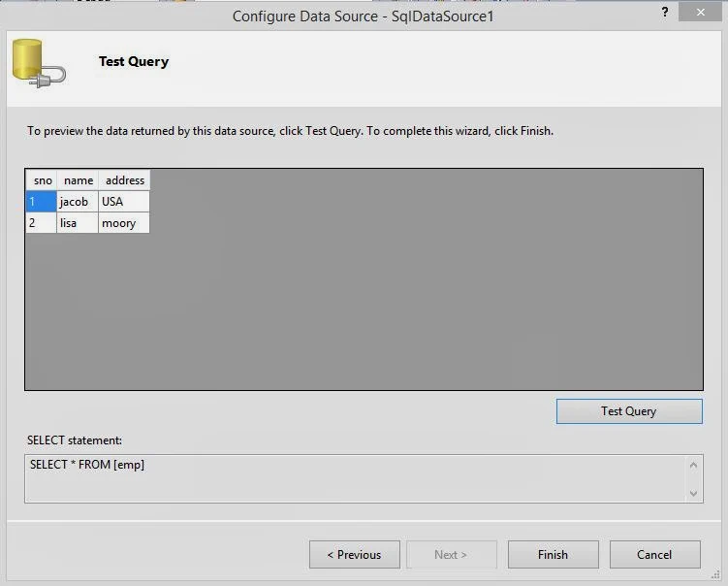Click the name column header
728x586 pixels.
[x=78, y=180]
